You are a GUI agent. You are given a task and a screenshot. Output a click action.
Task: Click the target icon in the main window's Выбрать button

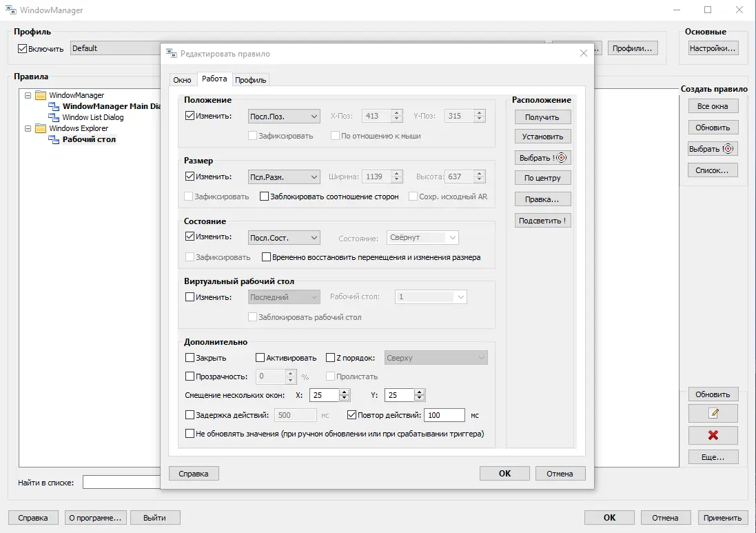pos(728,148)
